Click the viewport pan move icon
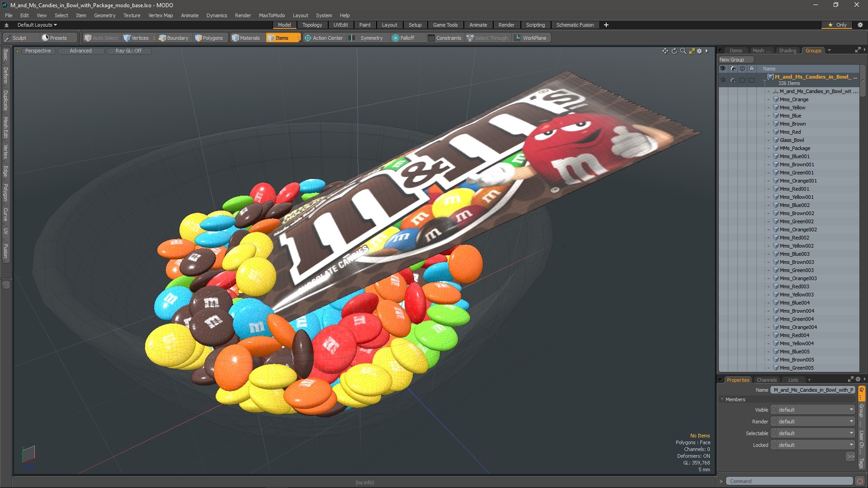 665,51
